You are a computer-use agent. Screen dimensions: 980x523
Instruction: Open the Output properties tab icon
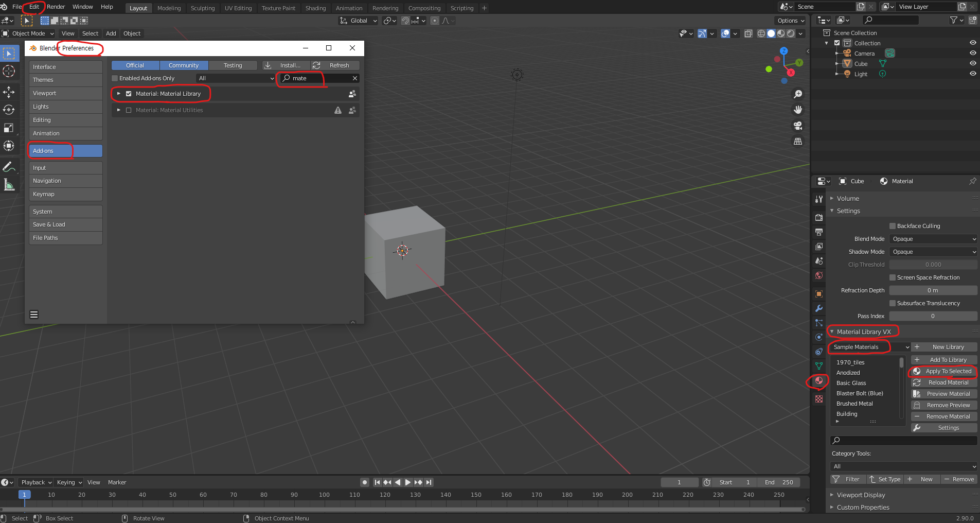tap(819, 232)
